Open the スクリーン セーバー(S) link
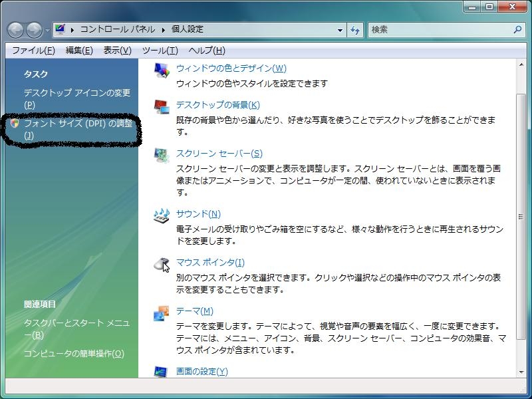Viewport: 532px width, 399px height. pyautogui.click(x=219, y=154)
